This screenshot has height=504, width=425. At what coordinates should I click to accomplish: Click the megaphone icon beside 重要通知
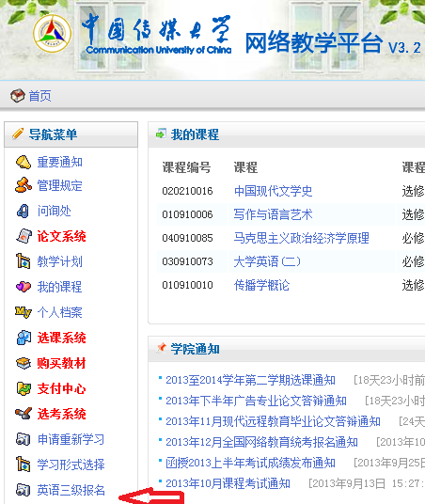pyautogui.click(x=24, y=162)
